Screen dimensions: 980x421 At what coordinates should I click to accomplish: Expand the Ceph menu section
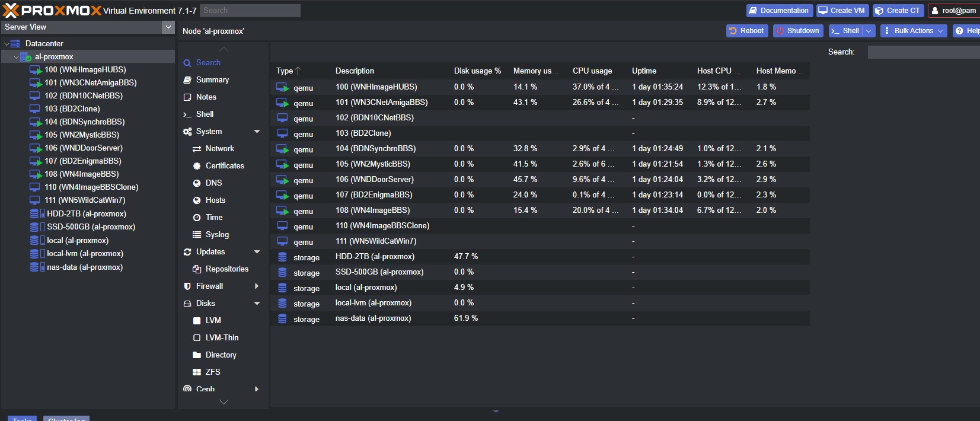tap(257, 389)
